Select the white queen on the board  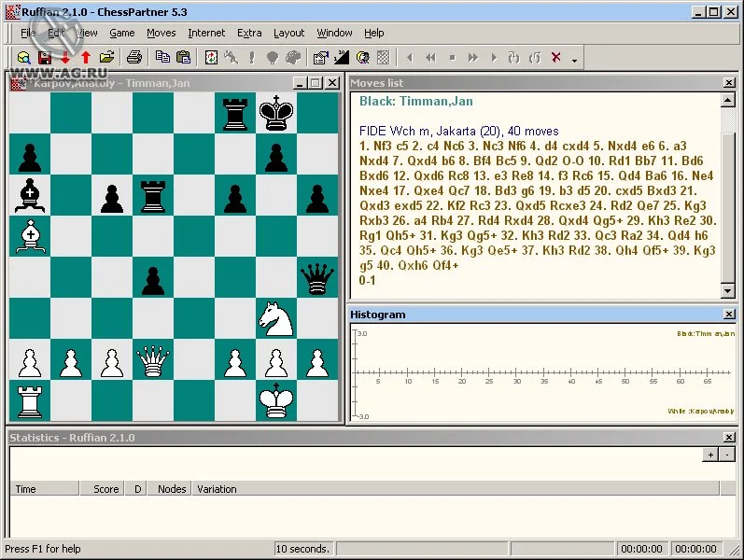(153, 359)
